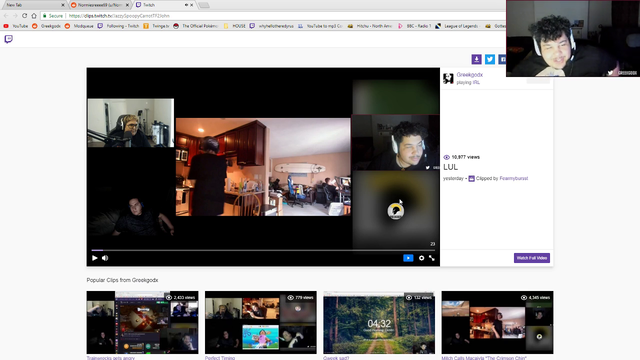Open the 'Trainwrecks gets angry' clip thumbnail
The width and height of the screenshot is (640, 360).
click(x=142, y=322)
